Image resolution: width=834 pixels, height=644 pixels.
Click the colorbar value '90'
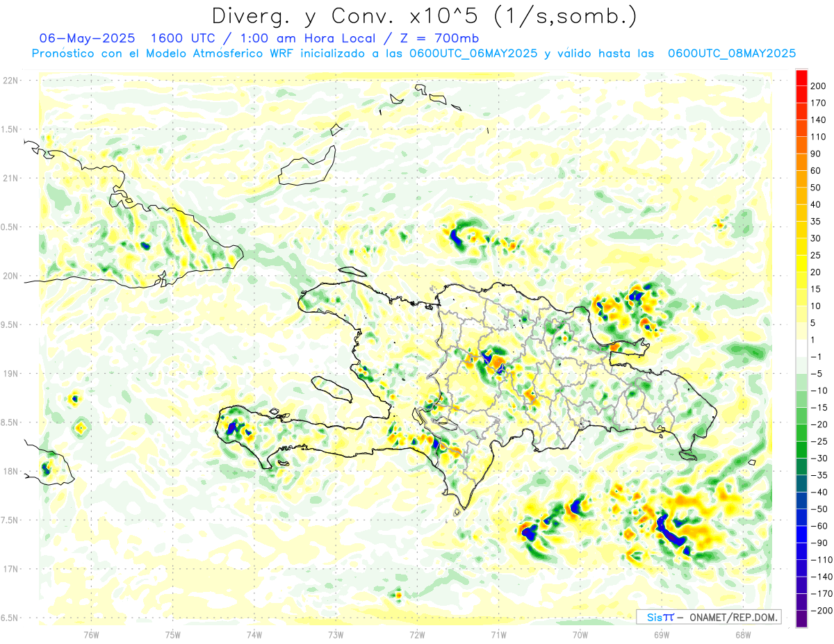coord(816,154)
